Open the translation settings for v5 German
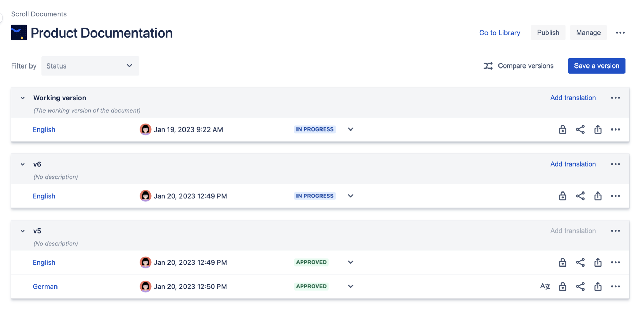This screenshot has height=309, width=644. (545, 286)
